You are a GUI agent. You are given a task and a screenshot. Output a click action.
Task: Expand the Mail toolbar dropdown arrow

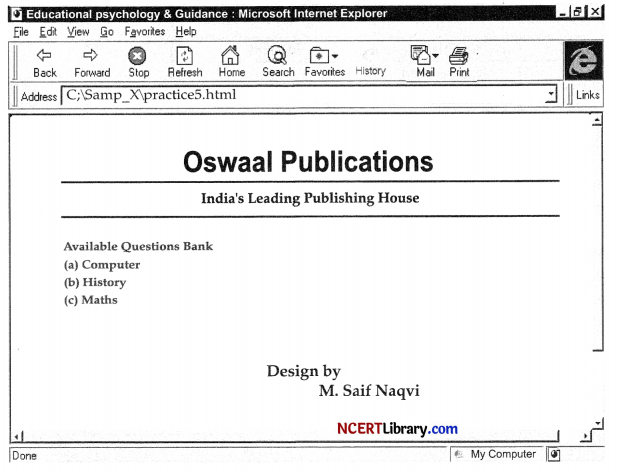click(x=436, y=56)
